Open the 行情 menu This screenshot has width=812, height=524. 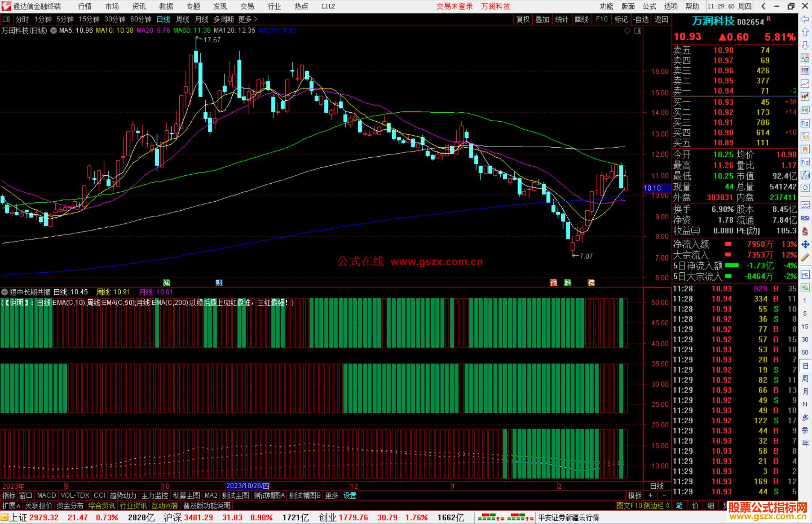point(85,6)
